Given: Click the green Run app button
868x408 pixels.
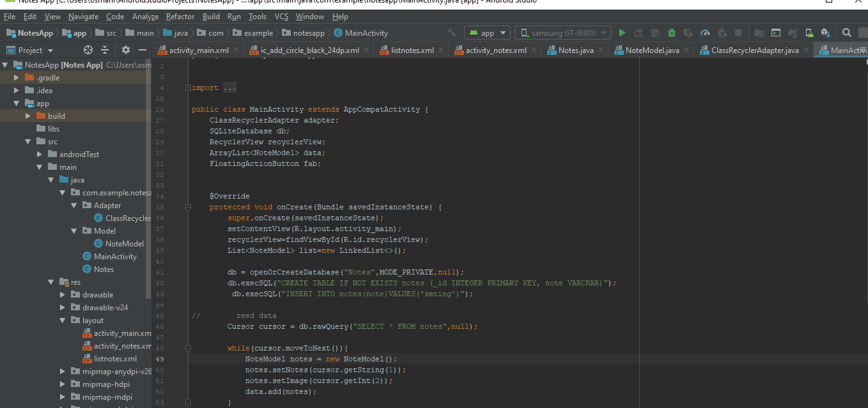Looking at the screenshot, I should coord(622,33).
